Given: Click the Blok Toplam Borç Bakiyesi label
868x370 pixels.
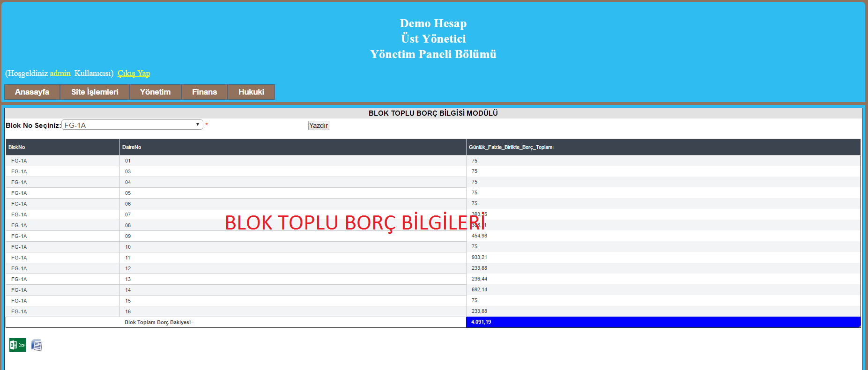Looking at the screenshot, I should click(x=159, y=322).
